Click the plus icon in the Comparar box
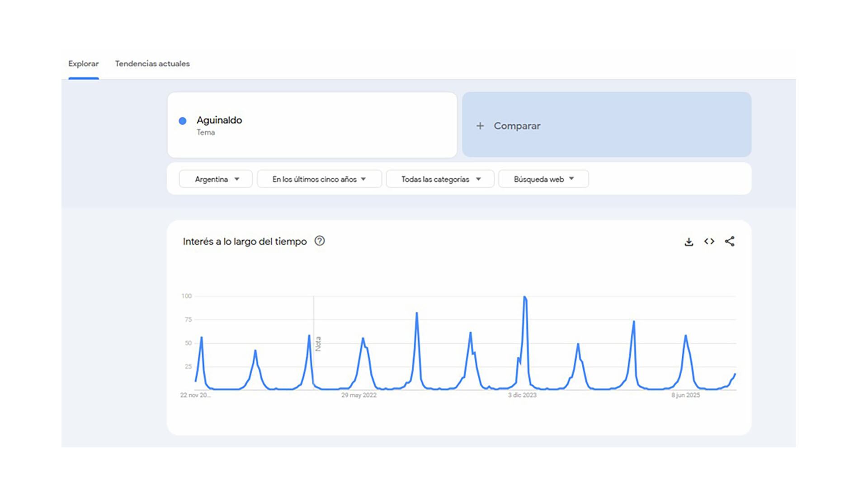Viewport: 868px width, 496px height. click(x=480, y=126)
